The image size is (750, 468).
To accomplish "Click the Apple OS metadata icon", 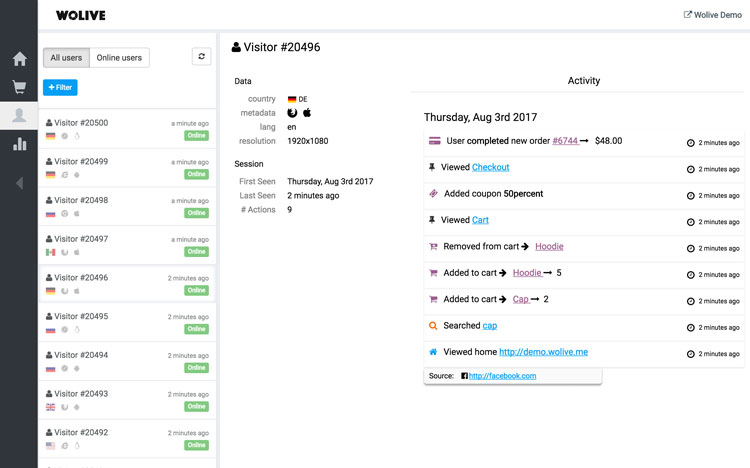I will 307,112.
